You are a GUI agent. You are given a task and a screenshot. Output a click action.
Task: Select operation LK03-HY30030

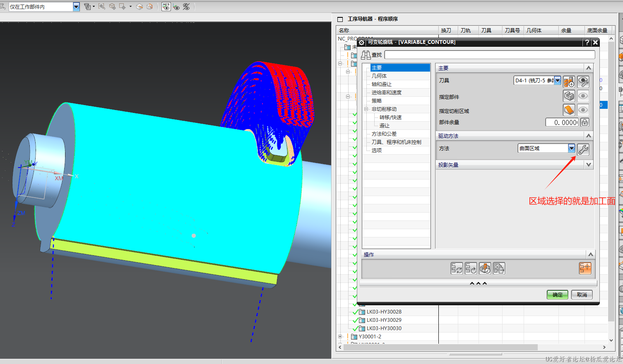[384, 328]
